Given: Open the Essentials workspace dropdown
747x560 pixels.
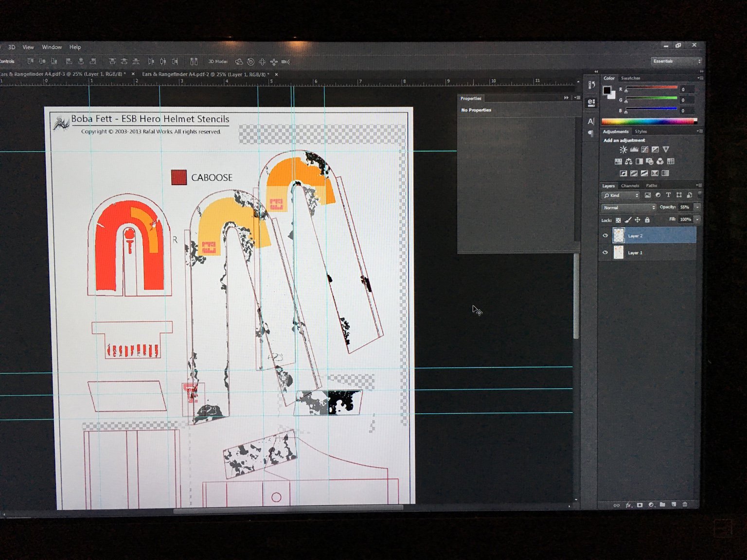Looking at the screenshot, I should [x=677, y=61].
